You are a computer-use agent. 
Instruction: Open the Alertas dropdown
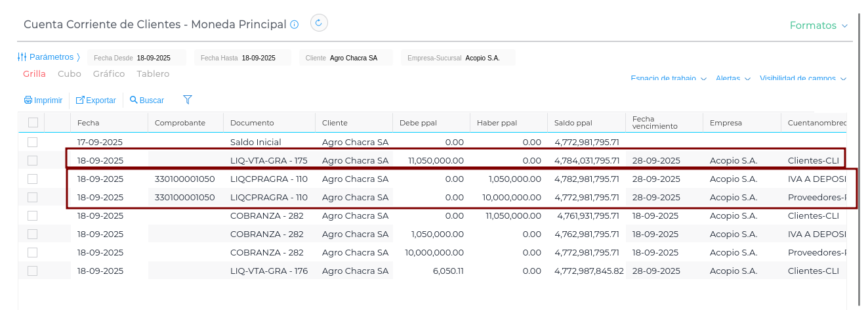tap(732, 79)
